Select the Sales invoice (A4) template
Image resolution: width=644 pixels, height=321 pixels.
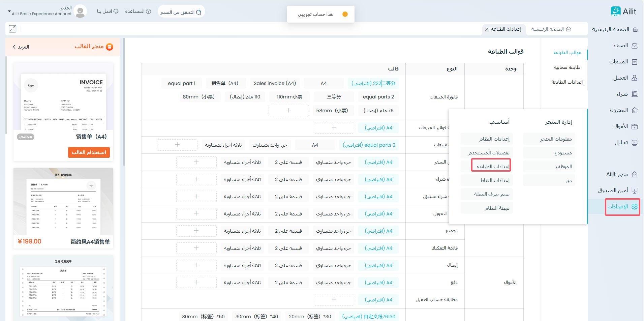tap(275, 83)
